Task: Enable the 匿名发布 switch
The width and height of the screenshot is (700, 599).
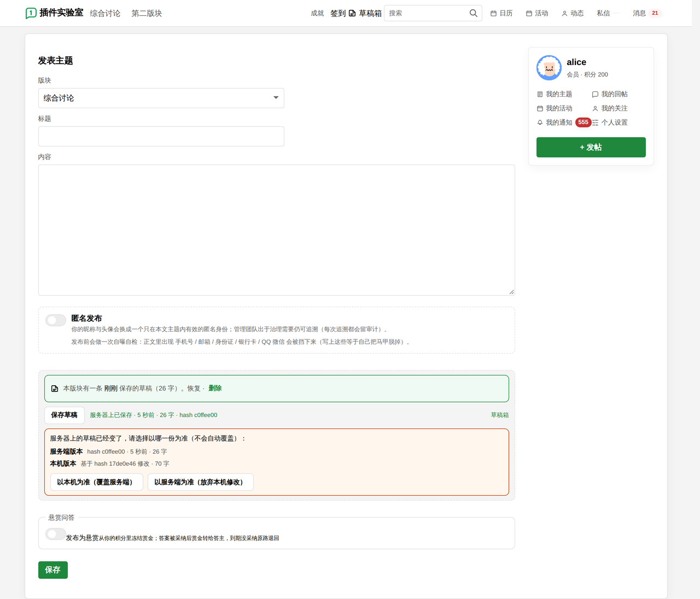Action: coord(56,320)
